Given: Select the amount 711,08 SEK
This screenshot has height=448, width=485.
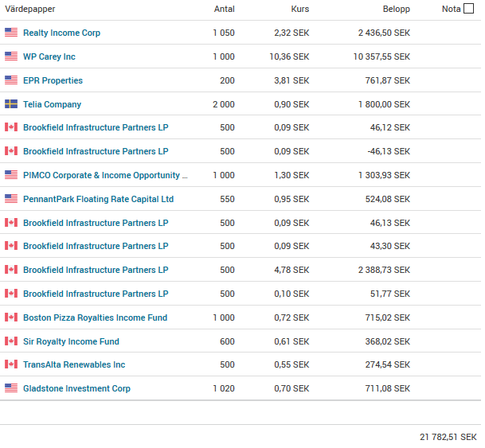Looking at the screenshot, I should [x=388, y=388].
